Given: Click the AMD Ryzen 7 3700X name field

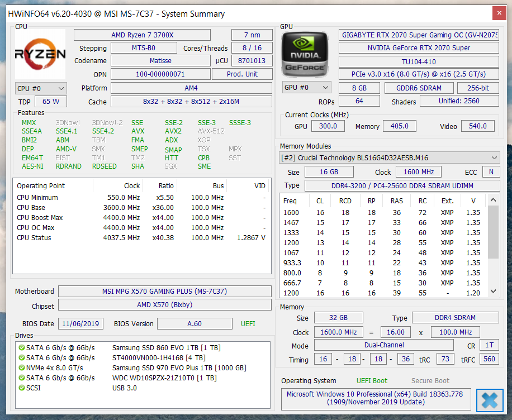Looking at the screenshot, I should (x=142, y=35).
